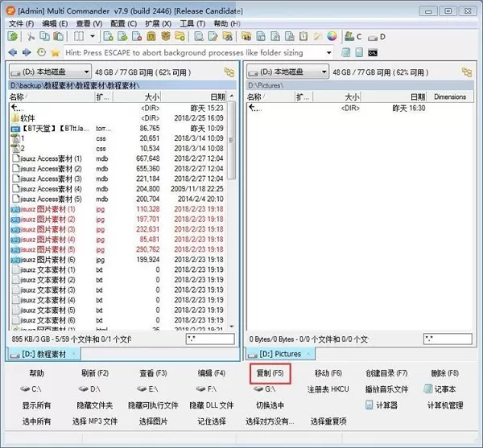
Task: Open the history clock icon
Action: [x=41, y=52]
